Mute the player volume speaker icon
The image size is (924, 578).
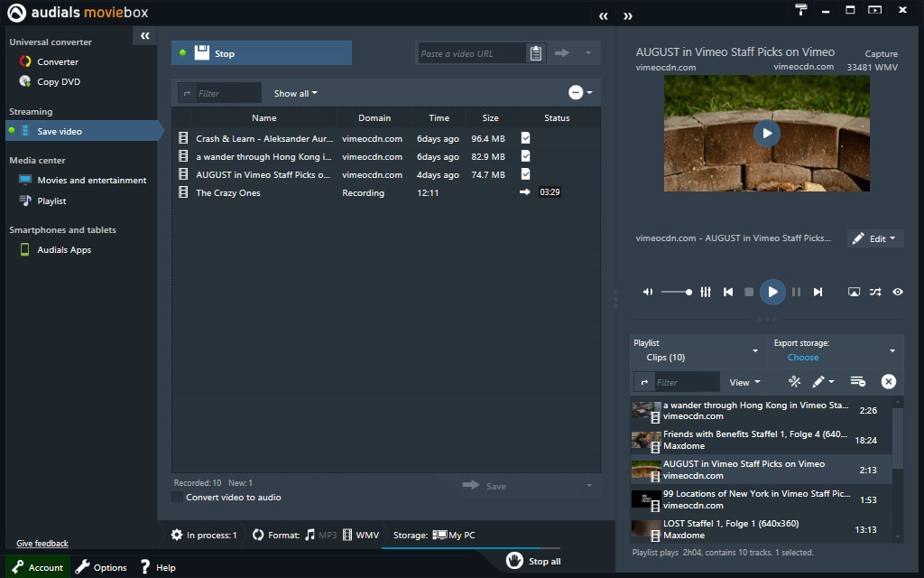647,292
